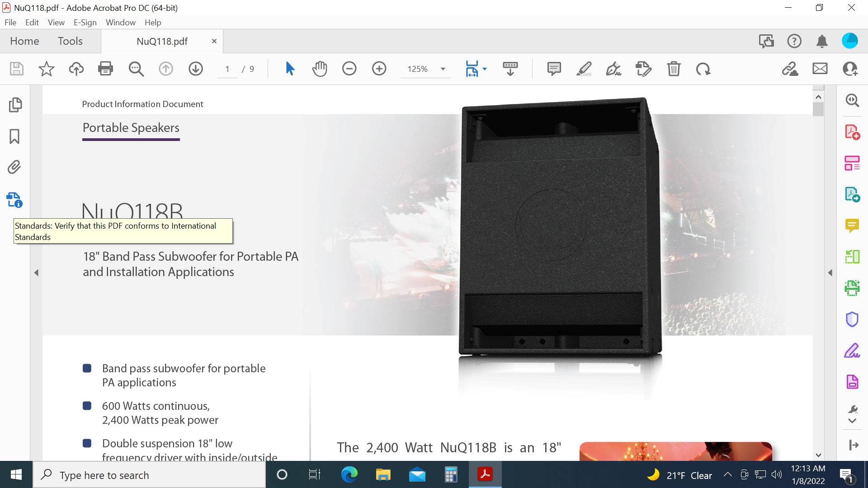Click inside the page number field
This screenshot has width=868, height=488.
tap(227, 69)
